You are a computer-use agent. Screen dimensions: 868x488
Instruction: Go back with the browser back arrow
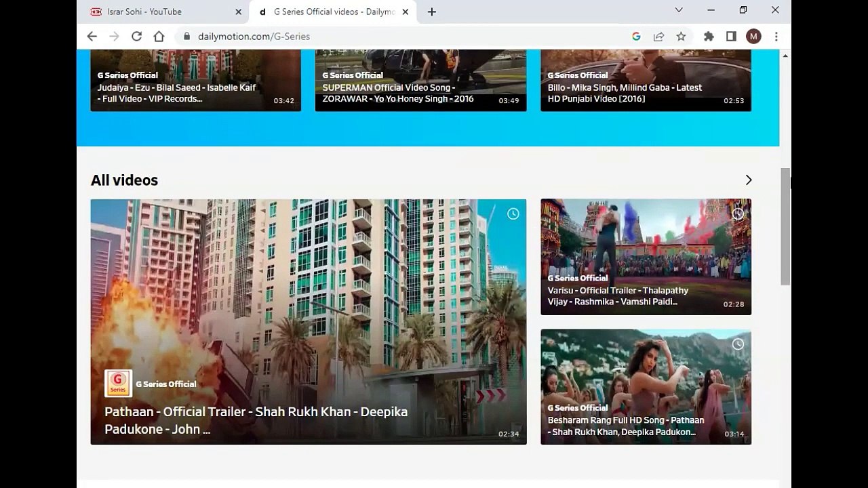(92, 37)
